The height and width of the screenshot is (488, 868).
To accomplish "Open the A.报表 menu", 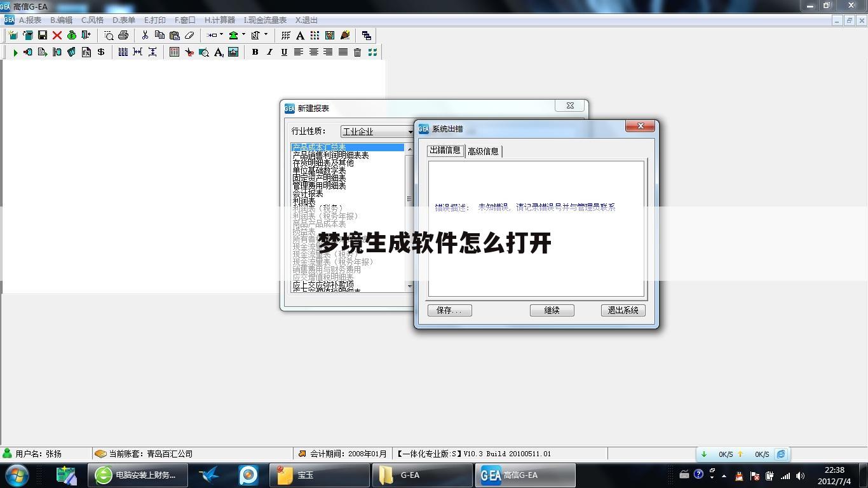I will pos(30,20).
